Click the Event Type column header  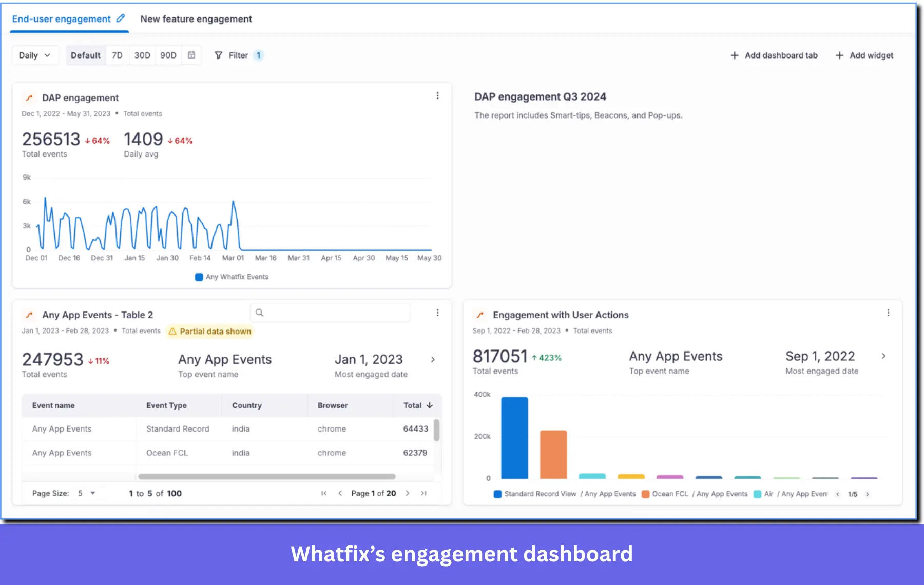pyautogui.click(x=166, y=405)
